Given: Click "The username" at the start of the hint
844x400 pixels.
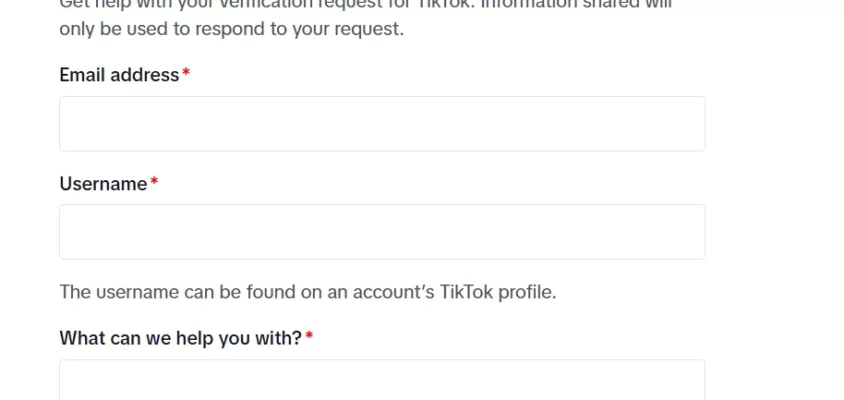Looking at the screenshot, I should click(x=107, y=292).
